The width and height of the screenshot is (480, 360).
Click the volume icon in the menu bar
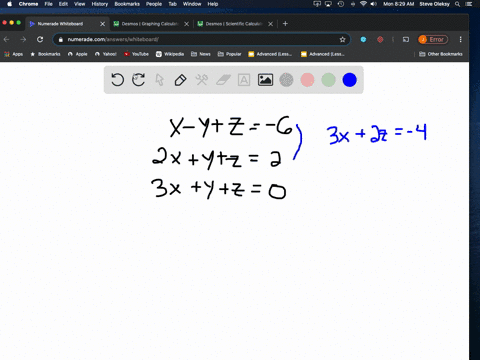pos(374,4)
